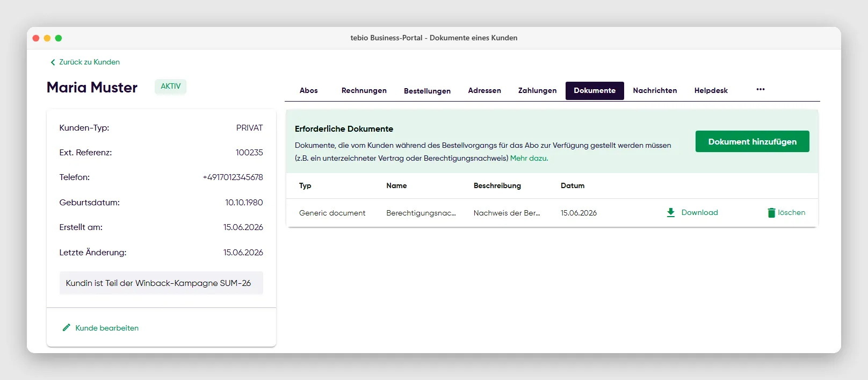Open the Mehr dazu link
The height and width of the screenshot is (380, 868).
click(529, 158)
